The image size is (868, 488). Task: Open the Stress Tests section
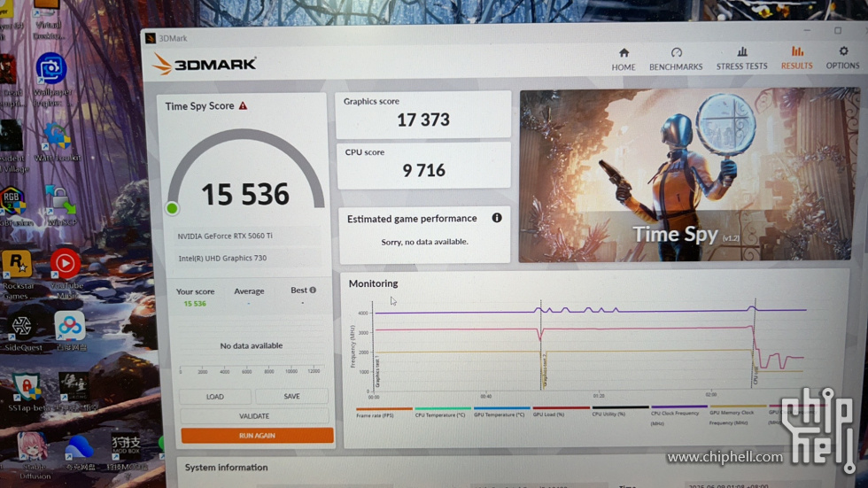pos(742,58)
